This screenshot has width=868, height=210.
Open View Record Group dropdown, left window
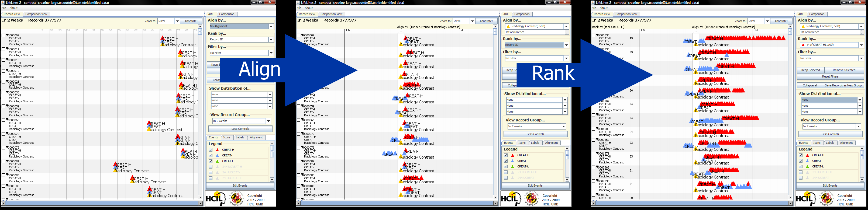[242, 121]
